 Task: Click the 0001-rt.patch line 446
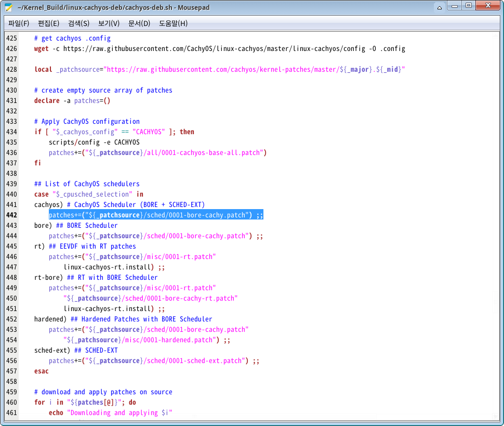(x=132, y=257)
